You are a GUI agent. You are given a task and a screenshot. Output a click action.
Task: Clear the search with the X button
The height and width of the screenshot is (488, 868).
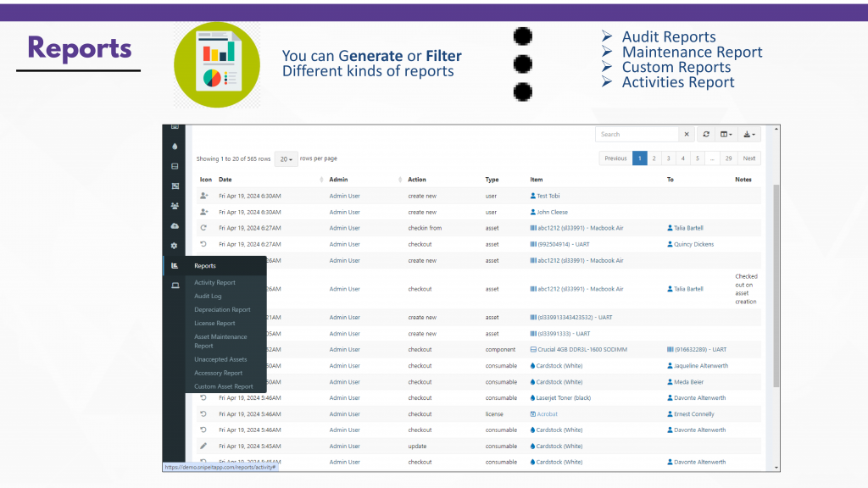pos(686,134)
